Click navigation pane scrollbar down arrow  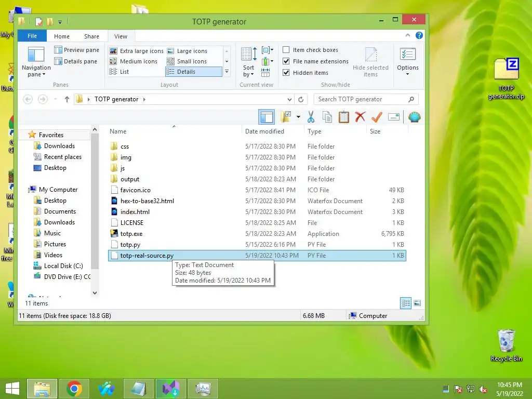coord(95,292)
